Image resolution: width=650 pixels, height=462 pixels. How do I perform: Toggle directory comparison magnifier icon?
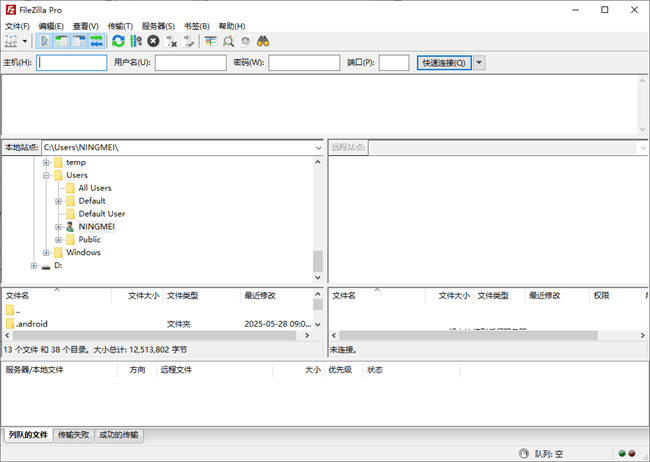229,41
